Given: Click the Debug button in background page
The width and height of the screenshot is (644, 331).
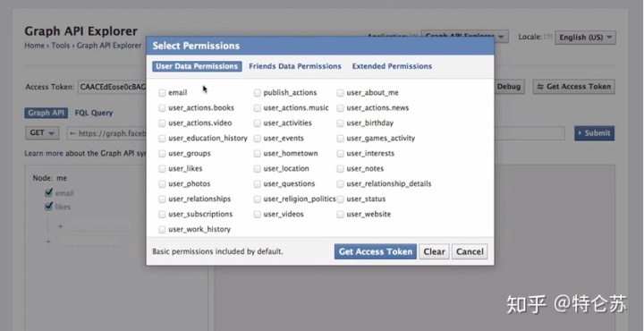Looking at the screenshot, I should [509, 87].
